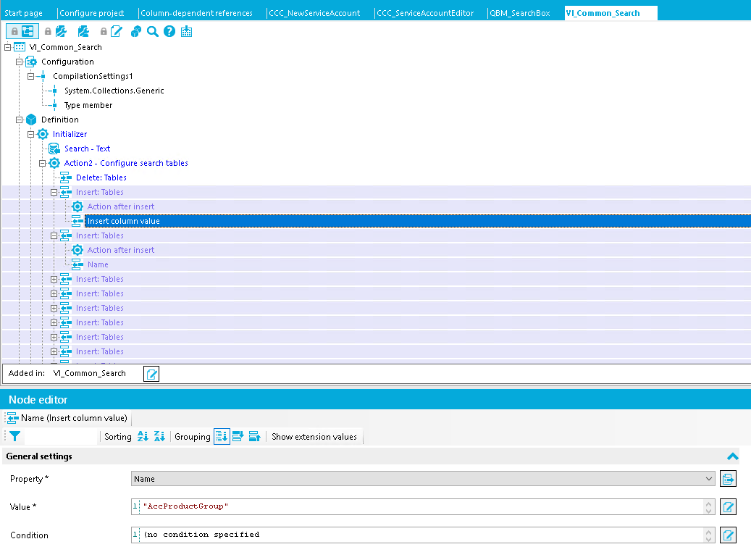Open the Property dropdown showing Name

coord(708,478)
